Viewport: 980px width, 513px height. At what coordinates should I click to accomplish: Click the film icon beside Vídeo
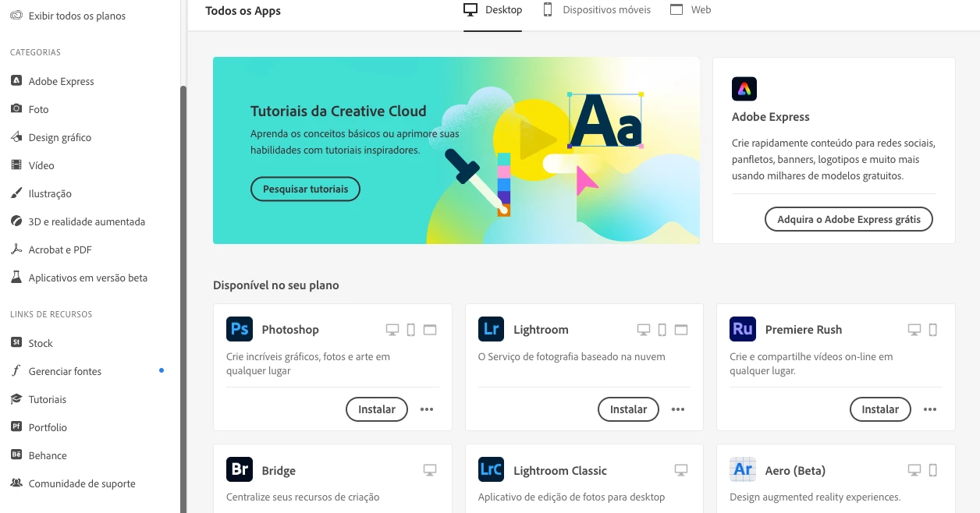pyautogui.click(x=16, y=165)
